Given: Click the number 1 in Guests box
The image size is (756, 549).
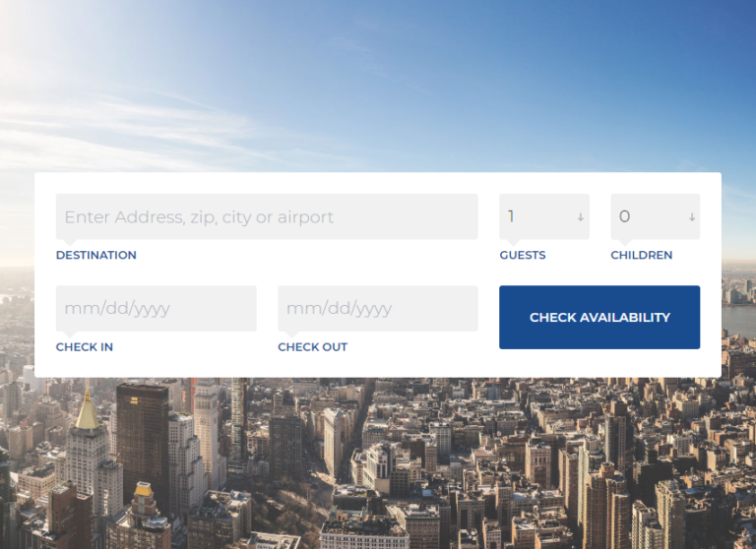Looking at the screenshot, I should click(511, 216).
